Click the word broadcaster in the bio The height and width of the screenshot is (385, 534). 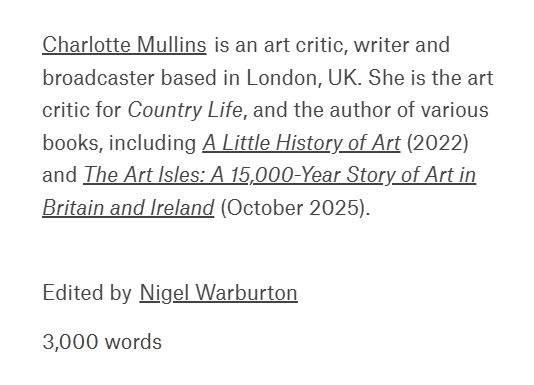coord(98,78)
